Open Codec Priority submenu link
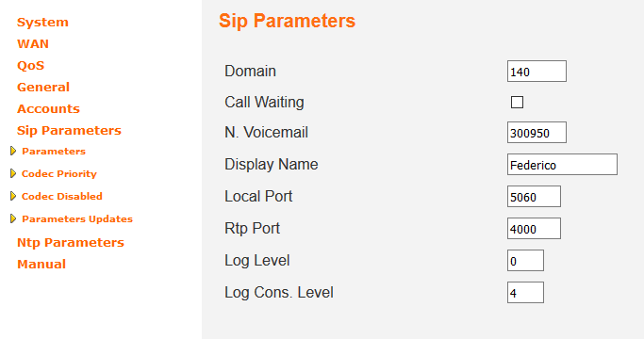 click(59, 174)
